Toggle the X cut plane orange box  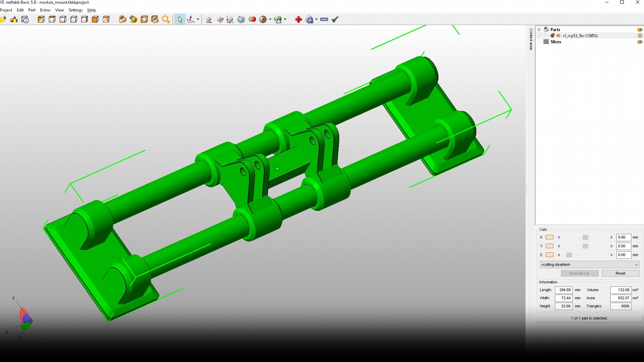tap(549, 237)
